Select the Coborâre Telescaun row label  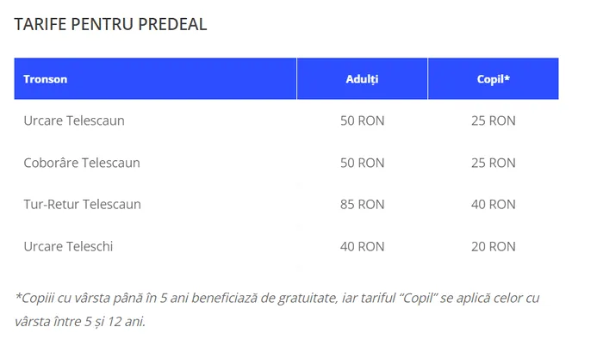[x=82, y=163]
